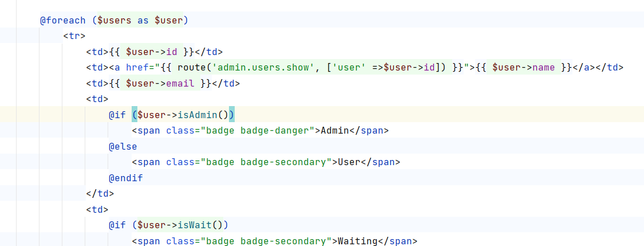Click the closing </td> tag line
Viewport: 644px width, 246px height.
[100, 193]
